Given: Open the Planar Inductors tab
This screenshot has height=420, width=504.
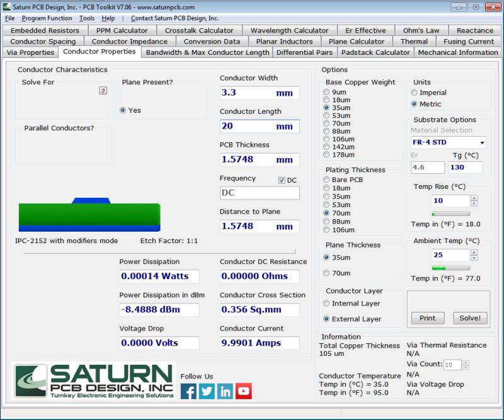Looking at the screenshot, I should click(284, 42).
